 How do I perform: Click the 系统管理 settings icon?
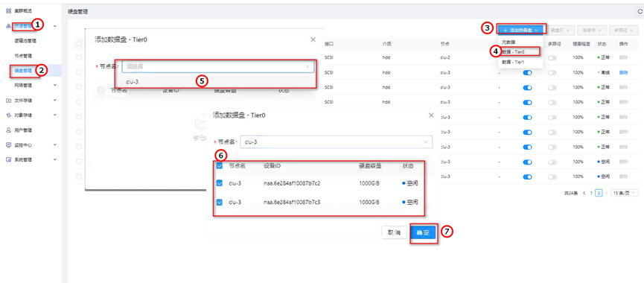click(8, 160)
